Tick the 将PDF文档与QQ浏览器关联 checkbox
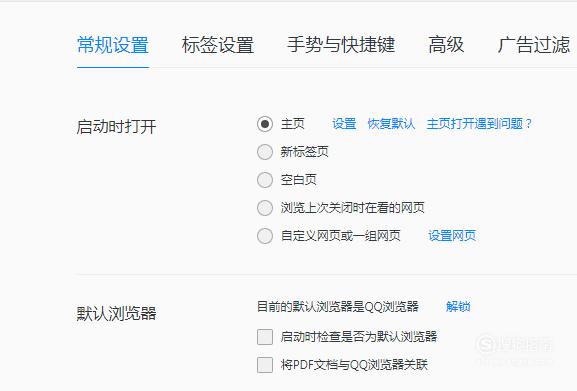577x391 pixels. pos(265,365)
